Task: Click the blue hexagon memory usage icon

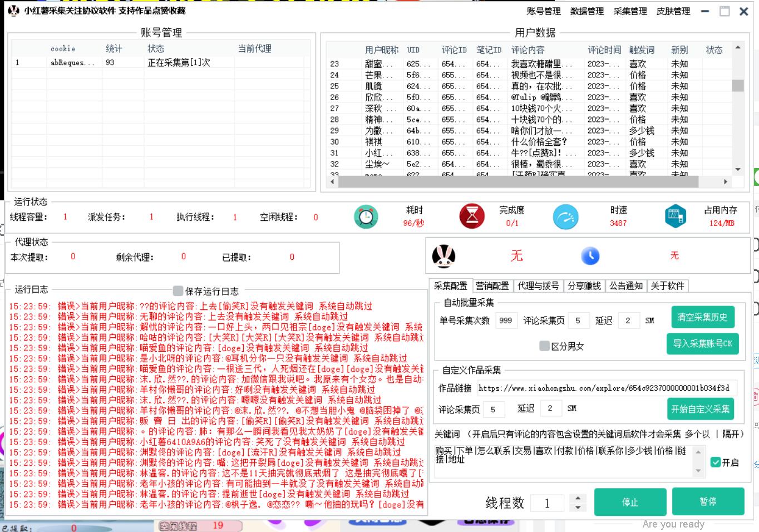Action: 675,216
